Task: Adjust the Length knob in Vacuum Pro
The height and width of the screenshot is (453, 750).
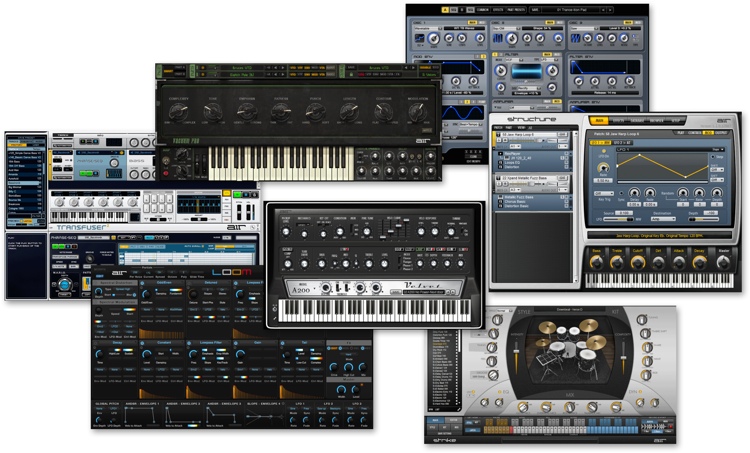Action: [x=349, y=113]
